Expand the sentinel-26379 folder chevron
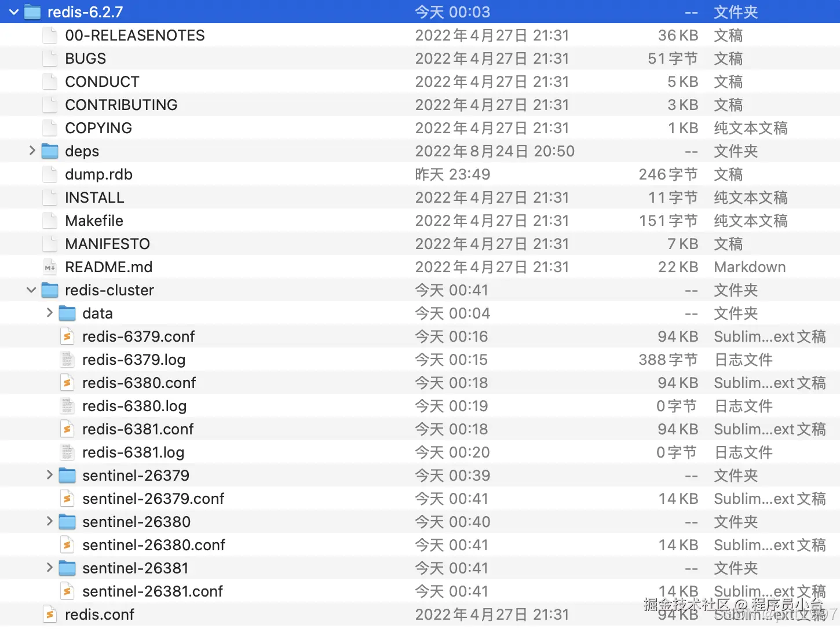Screen dimensions: 840x629 pyautogui.click(x=49, y=475)
